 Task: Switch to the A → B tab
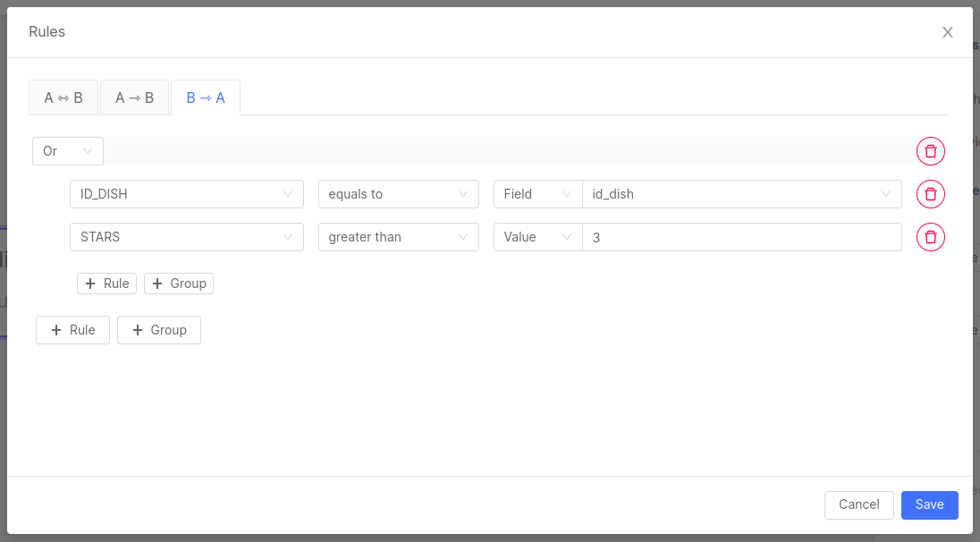click(x=134, y=97)
